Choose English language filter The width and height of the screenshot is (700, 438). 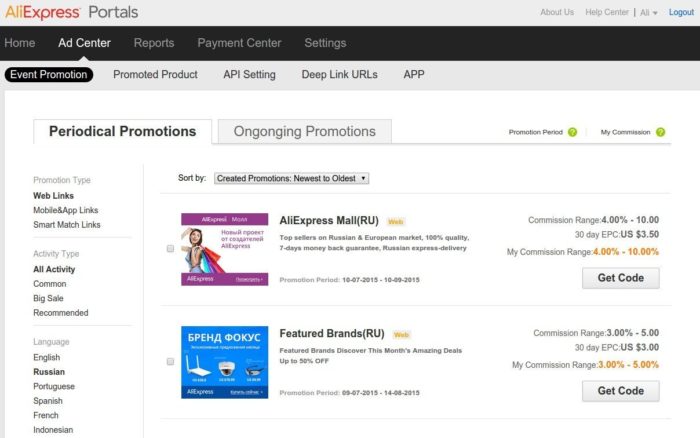tap(46, 357)
